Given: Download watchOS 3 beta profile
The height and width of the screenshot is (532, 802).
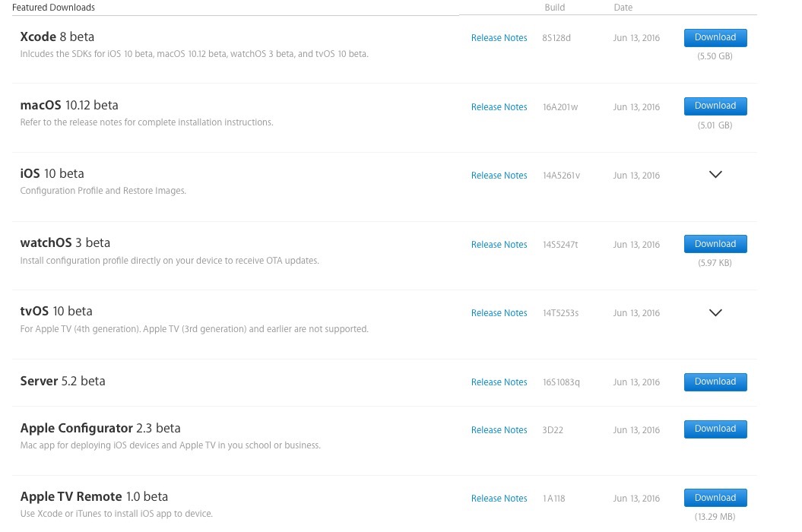Looking at the screenshot, I should click(x=715, y=244).
